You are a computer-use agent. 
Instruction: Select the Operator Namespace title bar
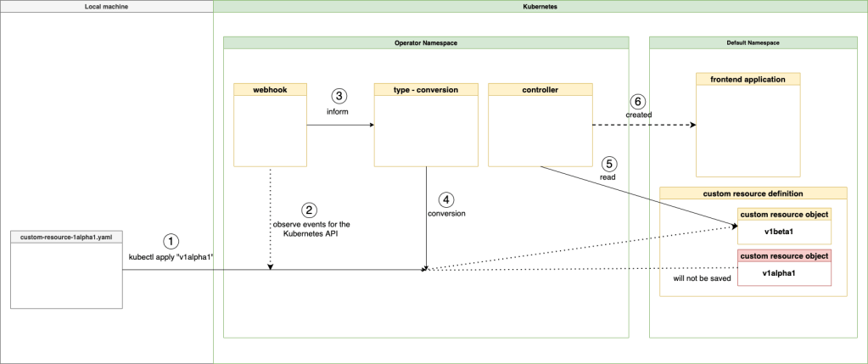pos(426,42)
